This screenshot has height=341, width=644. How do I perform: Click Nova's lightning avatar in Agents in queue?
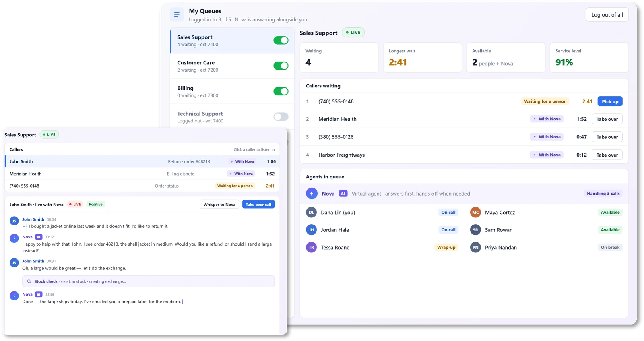click(312, 194)
